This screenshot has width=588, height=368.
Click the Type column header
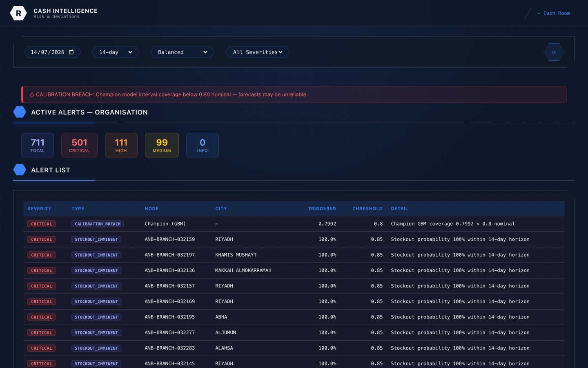78,209
